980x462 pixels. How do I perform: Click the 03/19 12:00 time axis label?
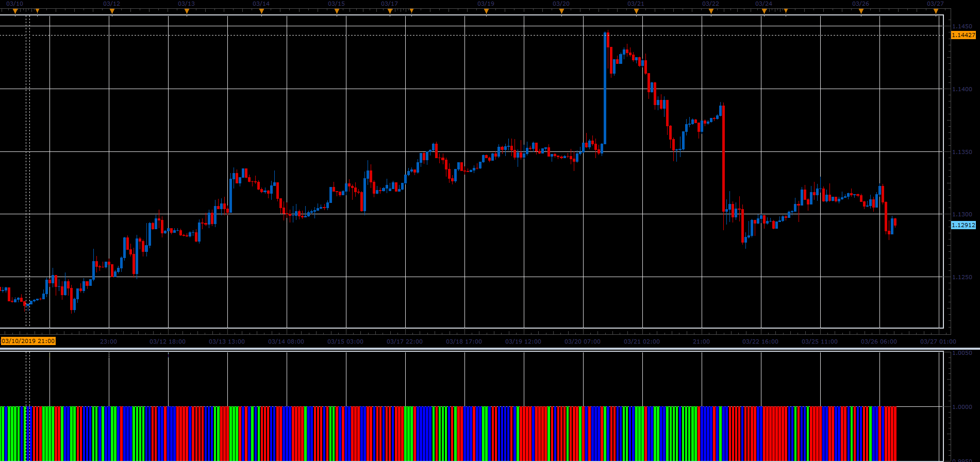[523, 341]
